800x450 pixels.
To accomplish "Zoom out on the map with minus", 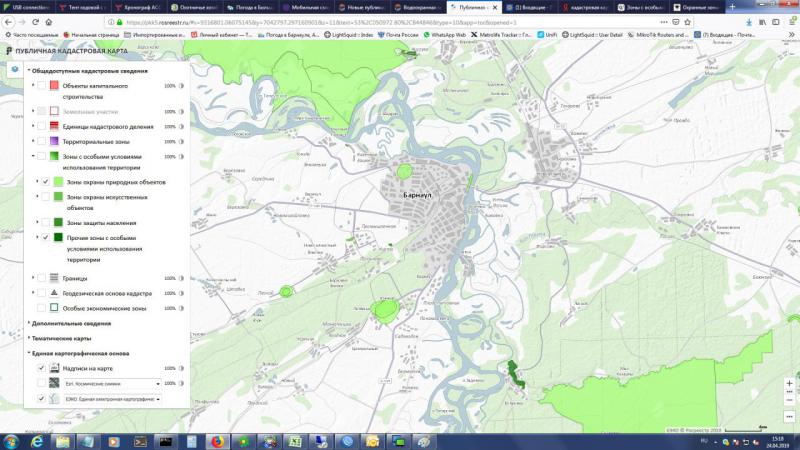I will (x=789, y=400).
